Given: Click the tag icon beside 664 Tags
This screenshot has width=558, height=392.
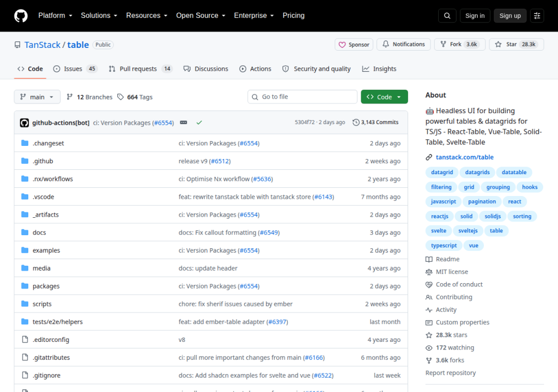Looking at the screenshot, I should coord(120,97).
